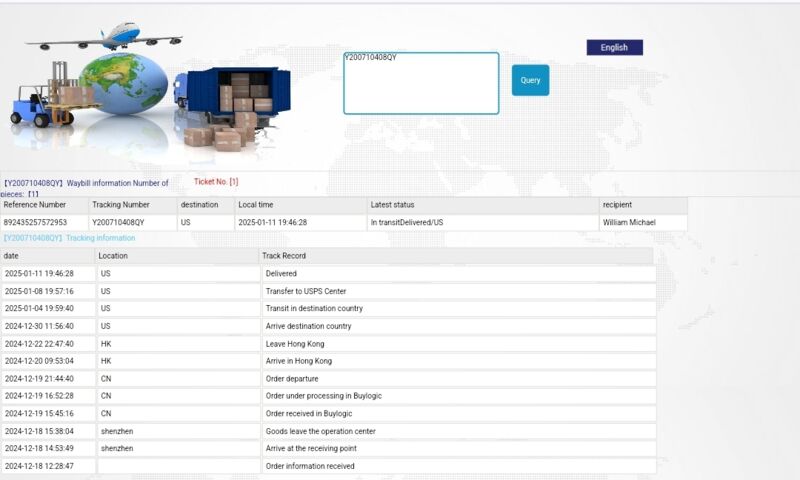
Task: Click Arrive in Hong Kong record
Action: (x=298, y=361)
